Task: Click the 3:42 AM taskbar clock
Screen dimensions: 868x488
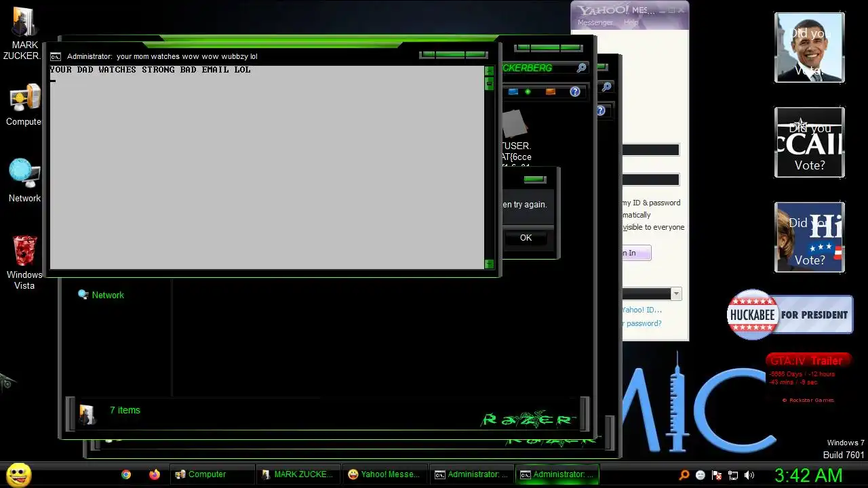Action: (808, 474)
